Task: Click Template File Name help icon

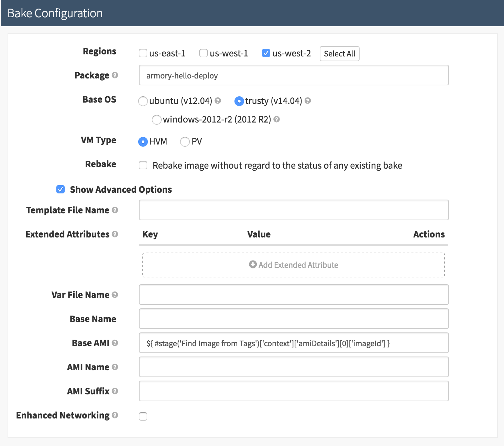Action: click(115, 210)
